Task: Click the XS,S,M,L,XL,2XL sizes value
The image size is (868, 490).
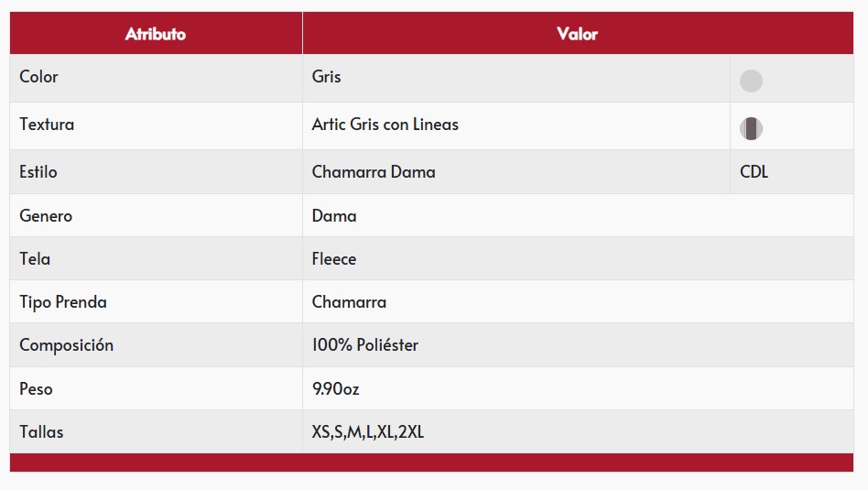Action: point(368,432)
